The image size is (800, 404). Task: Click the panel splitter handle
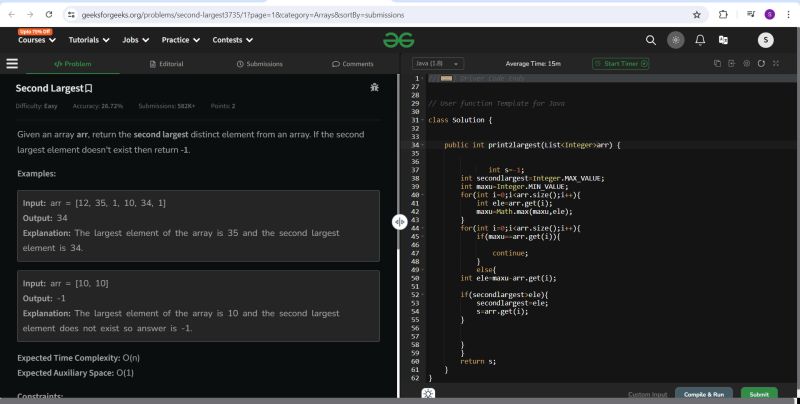399,222
